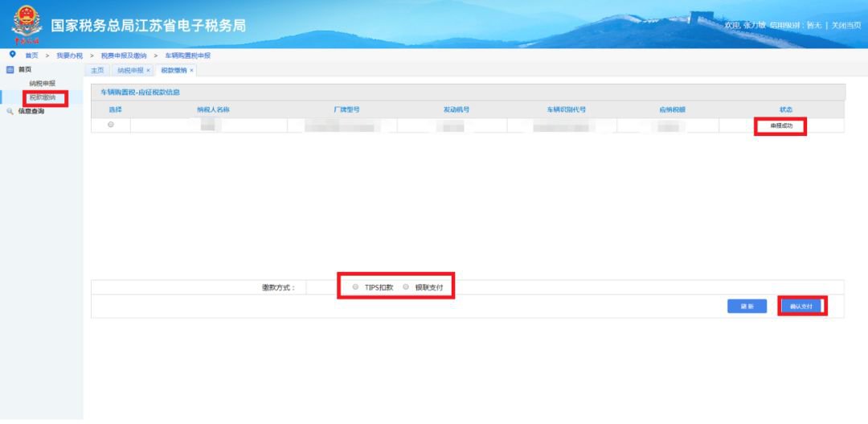This screenshot has height=424, width=868.
Task: Close the 税款缴纳 tab with its x
Action: coord(191,71)
